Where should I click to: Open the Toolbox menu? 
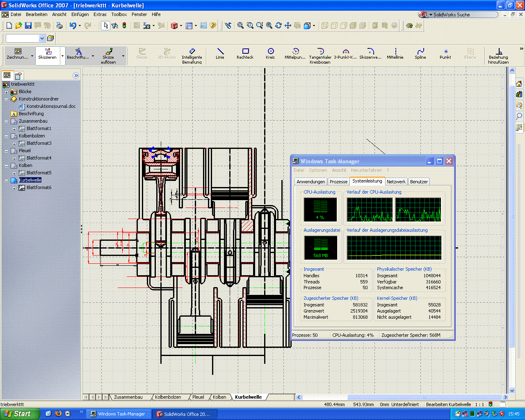(119, 14)
